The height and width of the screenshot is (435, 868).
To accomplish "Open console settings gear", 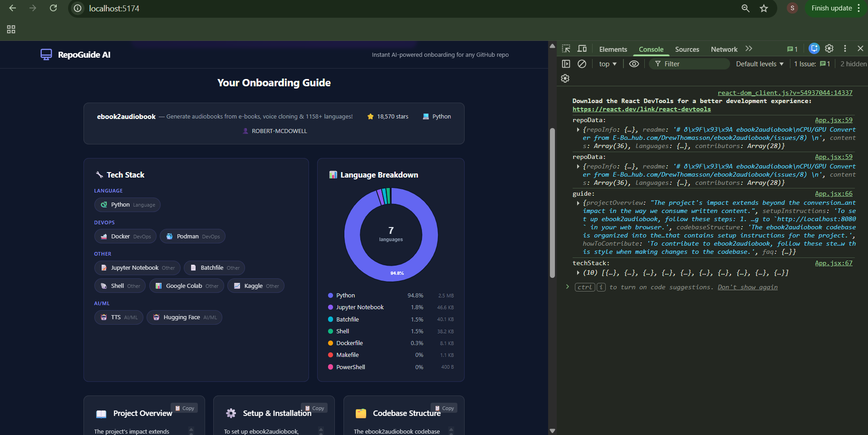I will 565,79.
